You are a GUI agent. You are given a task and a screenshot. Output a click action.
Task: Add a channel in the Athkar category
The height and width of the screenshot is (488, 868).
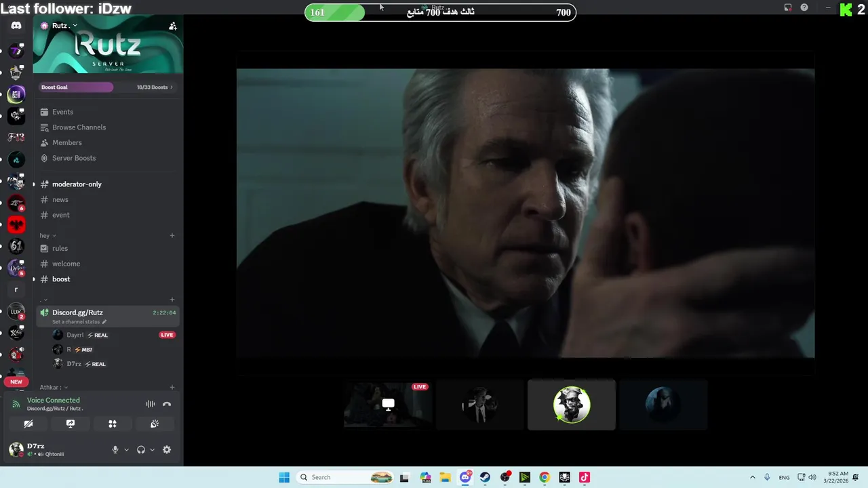172,388
